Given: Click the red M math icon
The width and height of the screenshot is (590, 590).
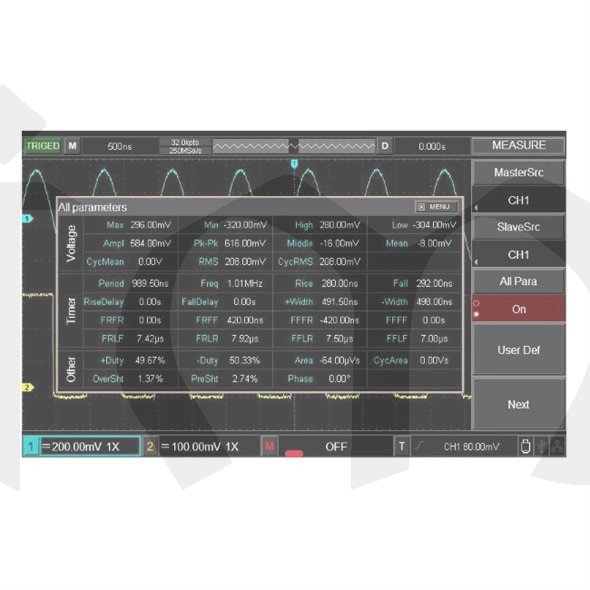Looking at the screenshot, I should coord(269,446).
